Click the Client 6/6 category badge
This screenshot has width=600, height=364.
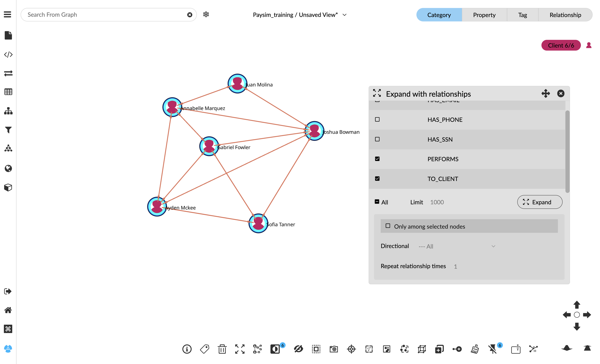(x=561, y=45)
